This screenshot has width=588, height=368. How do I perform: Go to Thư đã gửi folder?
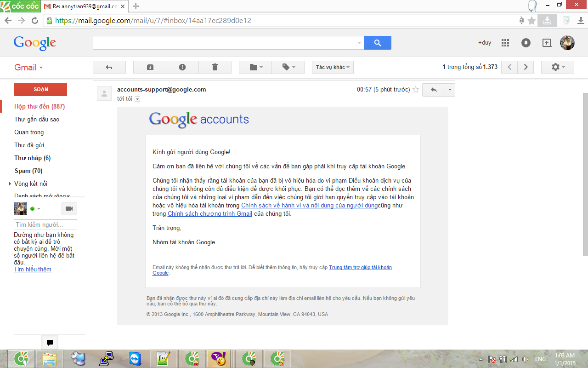pos(29,145)
